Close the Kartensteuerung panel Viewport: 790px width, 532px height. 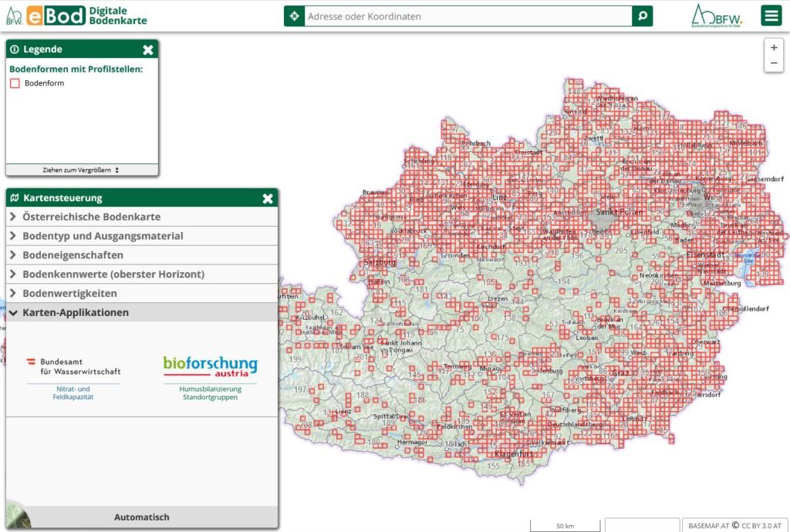(x=268, y=198)
